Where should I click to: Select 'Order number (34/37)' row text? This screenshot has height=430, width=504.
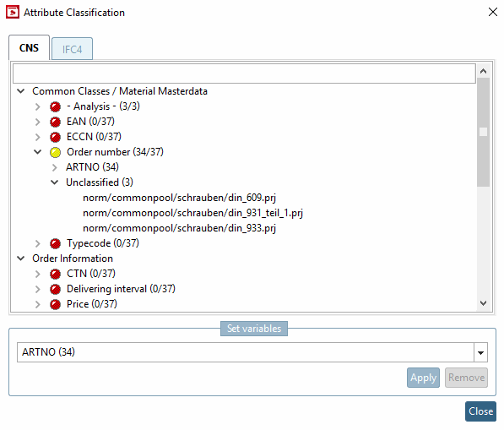coord(115,152)
